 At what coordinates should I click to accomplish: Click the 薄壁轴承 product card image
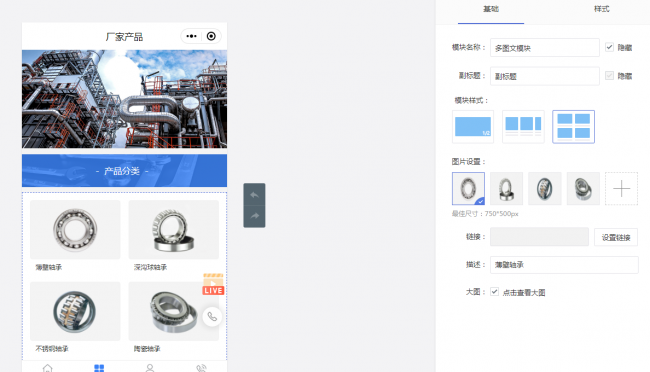pos(75,230)
